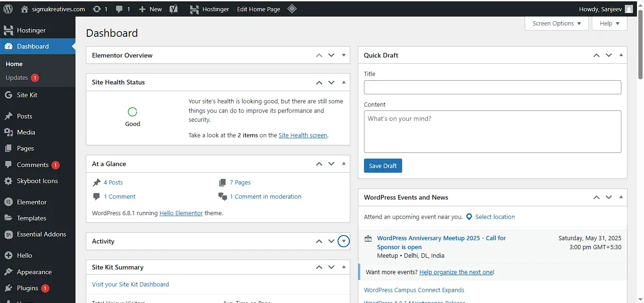Open Hostinger in the sidebar
The image size is (644, 303).
click(x=38, y=30)
